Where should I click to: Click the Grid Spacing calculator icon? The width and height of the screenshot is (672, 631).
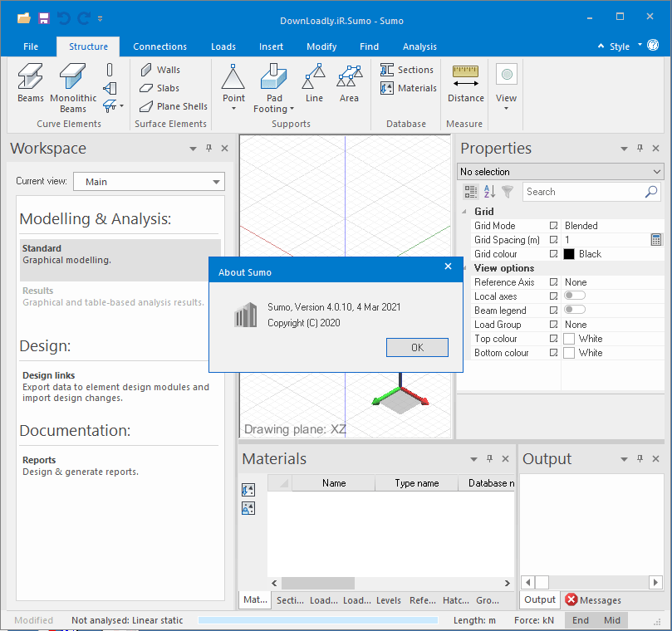(655, 240)
